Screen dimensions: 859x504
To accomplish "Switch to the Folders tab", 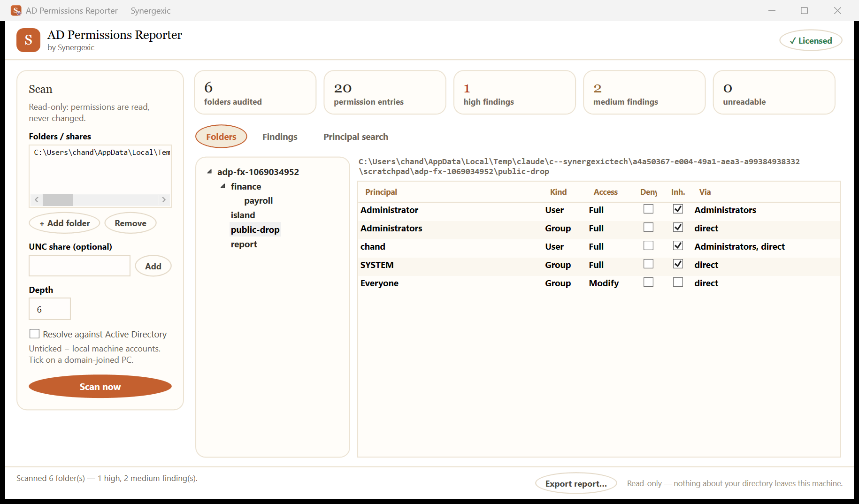I will coord(221,137).
